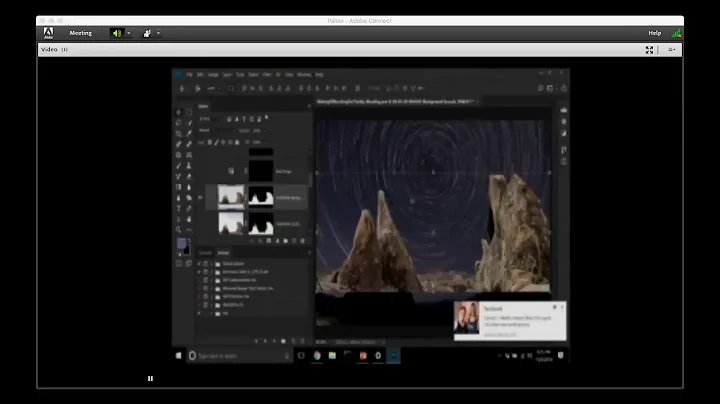720x404 pixels.
Task: Select the Type tool
Action: click(179, 208)
